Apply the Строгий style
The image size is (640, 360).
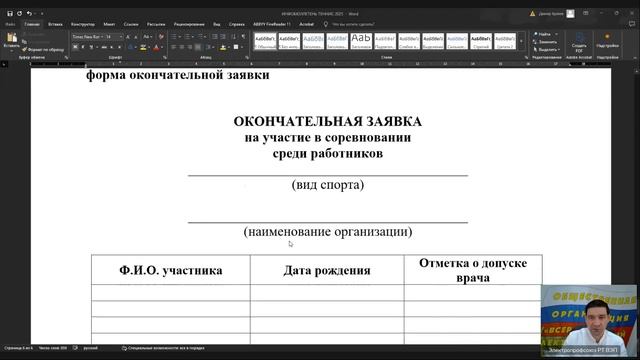tap(481, 41)
